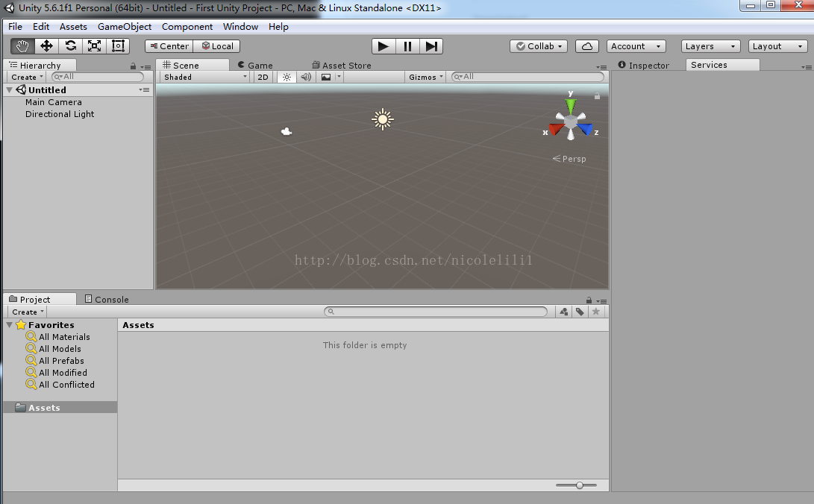Open Gizmos dropdown

pos(426,77)
